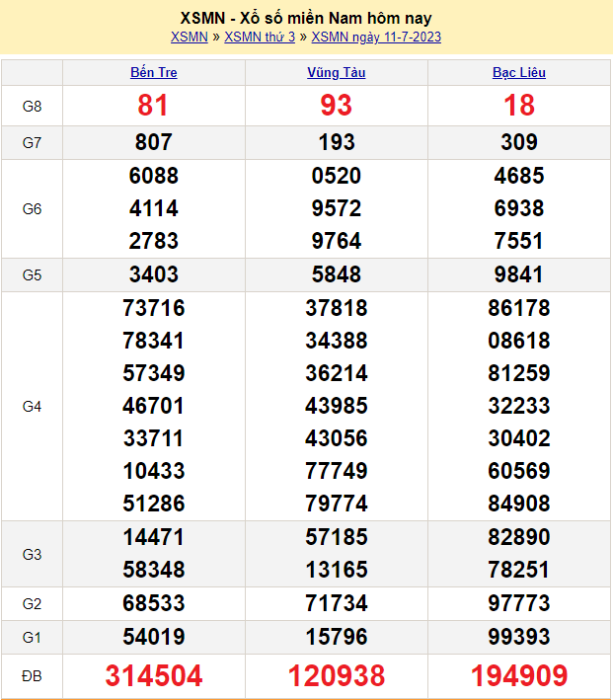Select Vũng Tàu special prize 120938
Screen dimensions: 613x700
pyautogui.click(x=336, y=675)
